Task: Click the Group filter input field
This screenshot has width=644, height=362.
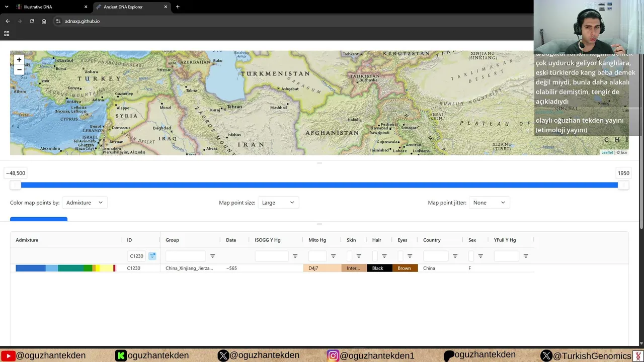Action: (x=186, y=256)
